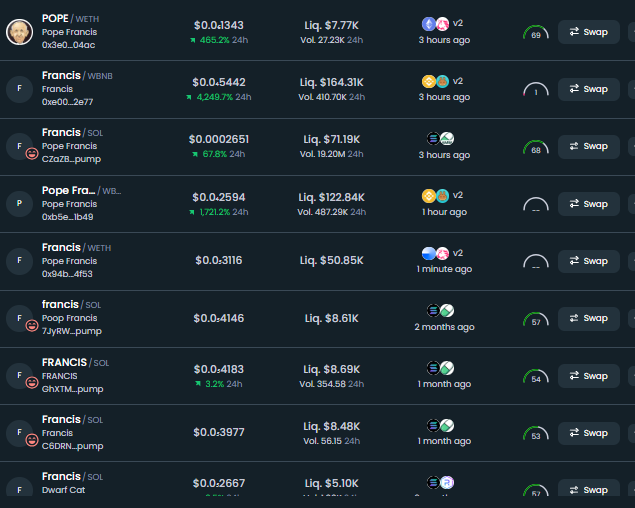635x508 pixels.
Task: Click the score gauge showing 69
Action: pos(536,33)
